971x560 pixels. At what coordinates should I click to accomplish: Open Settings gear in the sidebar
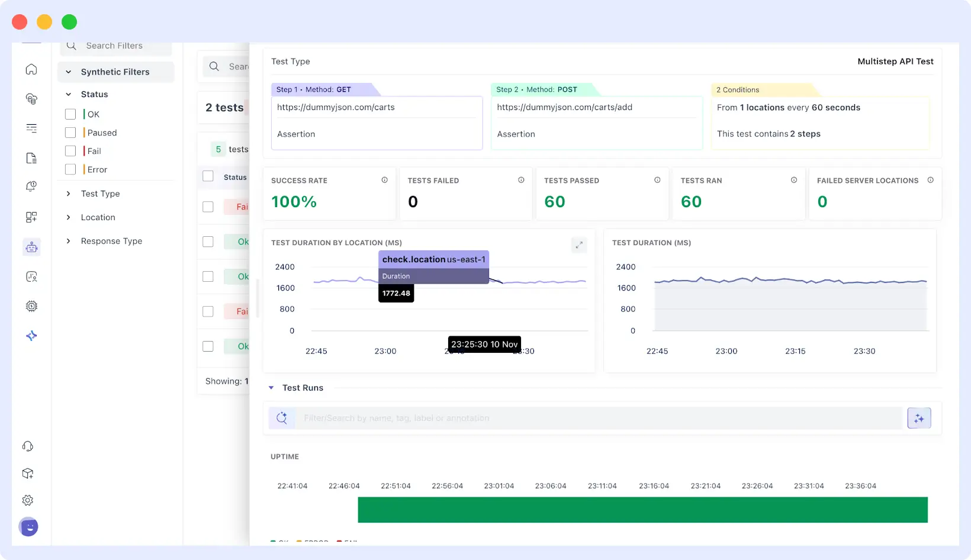28,500
